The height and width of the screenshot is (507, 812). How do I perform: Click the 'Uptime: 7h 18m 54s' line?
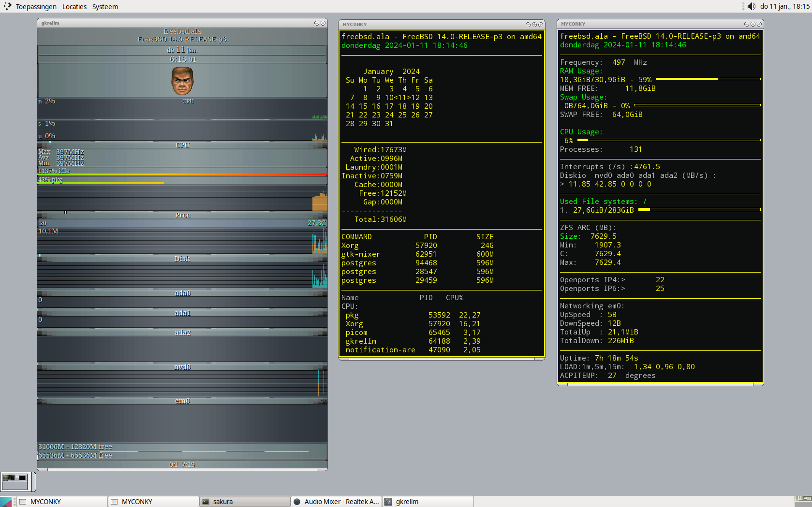coord(599,358)
